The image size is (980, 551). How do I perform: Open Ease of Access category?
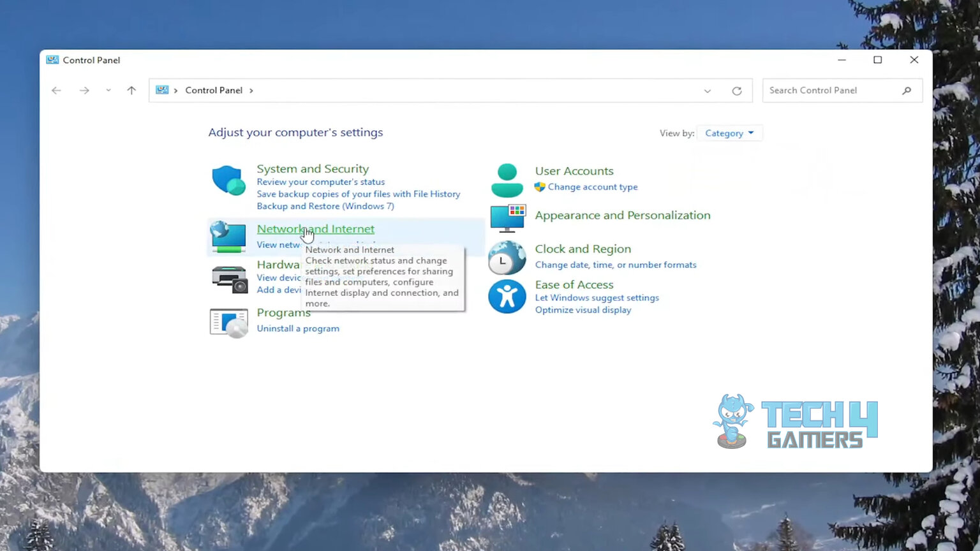(574, 284)
